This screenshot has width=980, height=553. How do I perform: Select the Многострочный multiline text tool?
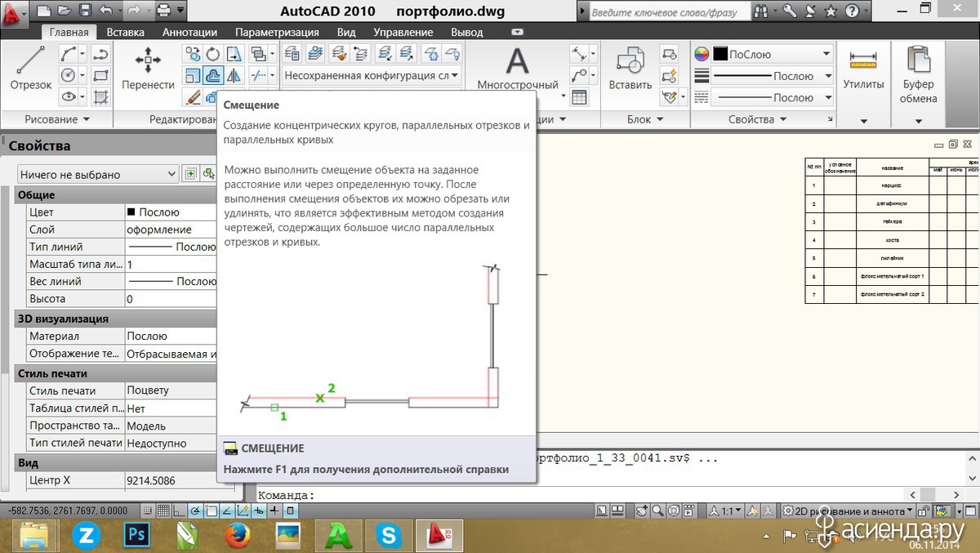click(518, 69)
